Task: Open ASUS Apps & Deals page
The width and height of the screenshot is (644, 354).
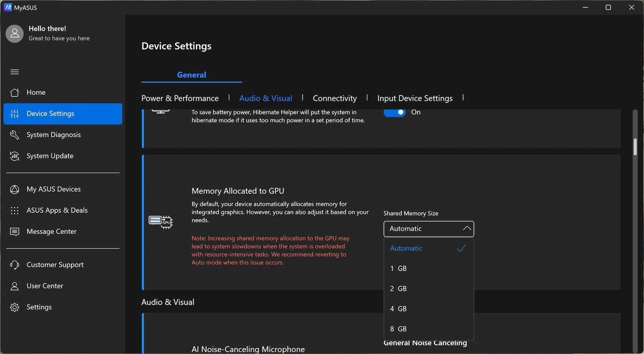Action: [x=63, y=211]
